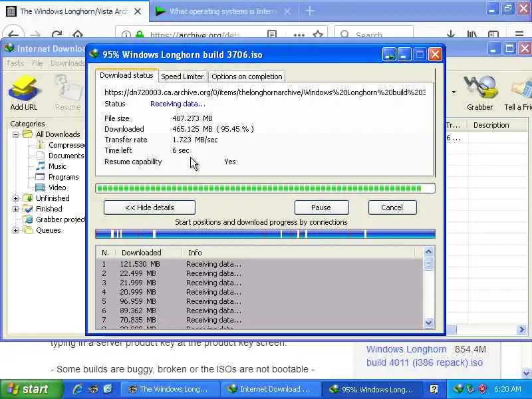Screen dimensions: 532x399
Task: Open File menu in IDM
Action: tap(37, 63)
